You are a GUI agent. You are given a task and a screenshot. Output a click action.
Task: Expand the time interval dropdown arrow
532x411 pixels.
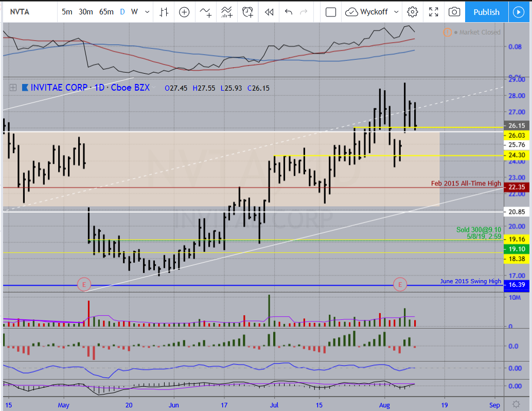tap(148, 12)
